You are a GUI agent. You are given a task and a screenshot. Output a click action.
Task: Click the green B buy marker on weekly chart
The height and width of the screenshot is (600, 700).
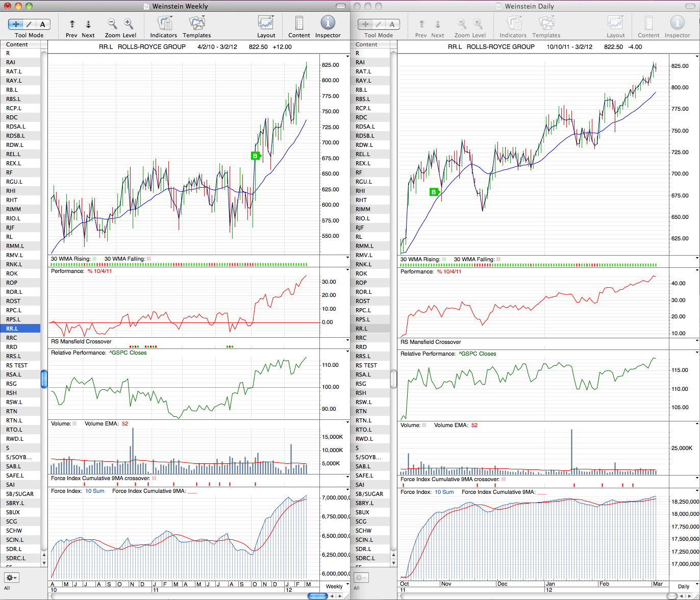coord(255,156)
